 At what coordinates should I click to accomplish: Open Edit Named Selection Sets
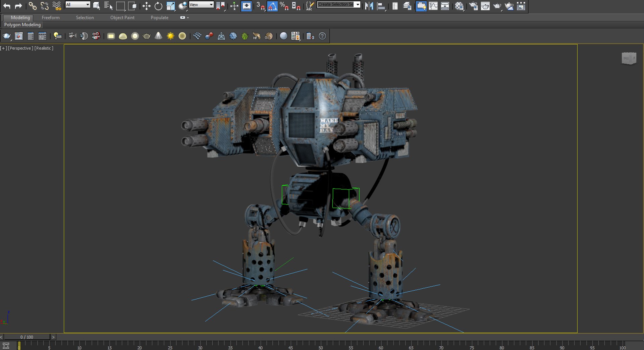coord(310,6)
